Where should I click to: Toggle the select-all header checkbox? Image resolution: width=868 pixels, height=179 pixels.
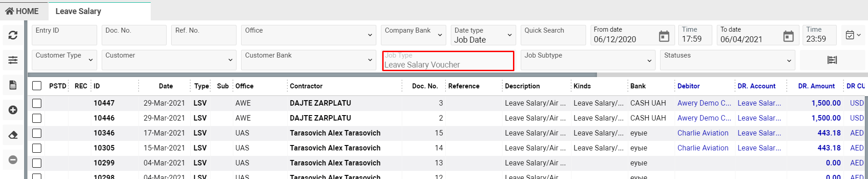(37, 86)
